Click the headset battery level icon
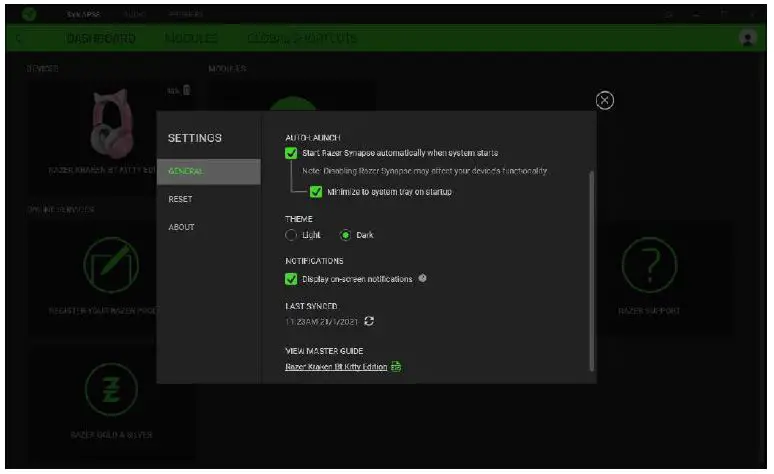 (x=187, y=90)
